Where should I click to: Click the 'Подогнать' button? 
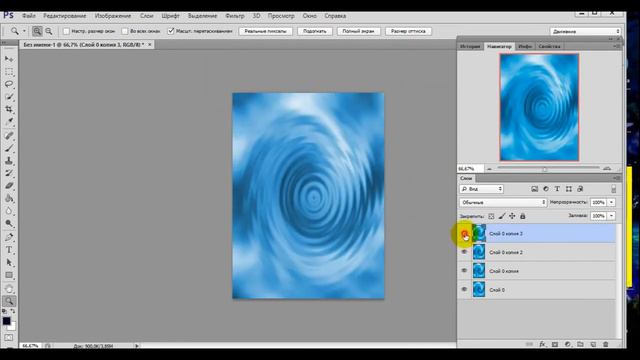pos(315,31)
